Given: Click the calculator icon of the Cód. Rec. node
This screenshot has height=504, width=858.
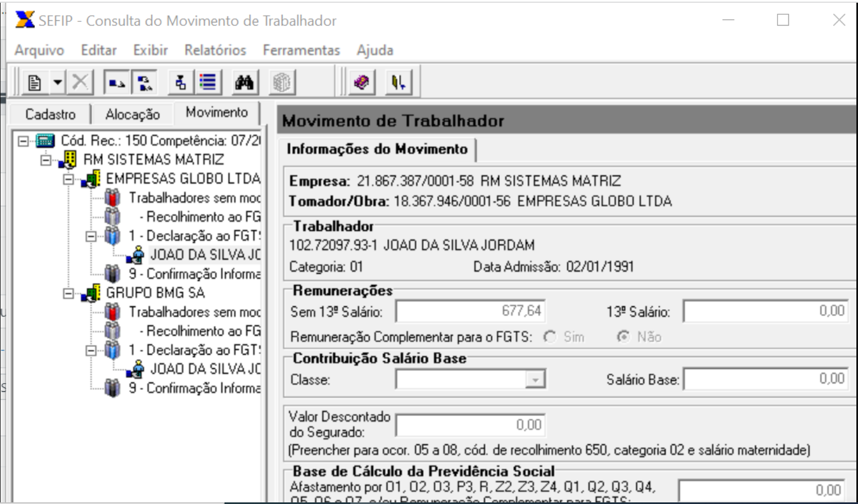Looking at the screenshot, I should 45,141.
